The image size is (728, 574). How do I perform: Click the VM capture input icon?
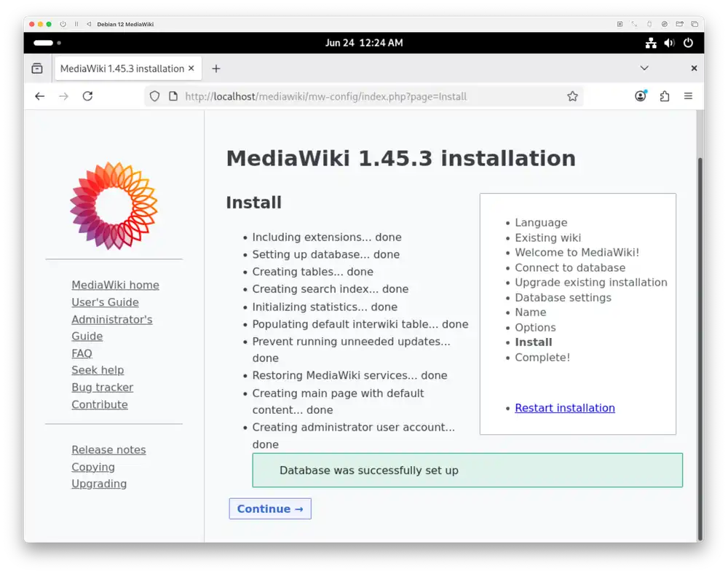[620, 24]
